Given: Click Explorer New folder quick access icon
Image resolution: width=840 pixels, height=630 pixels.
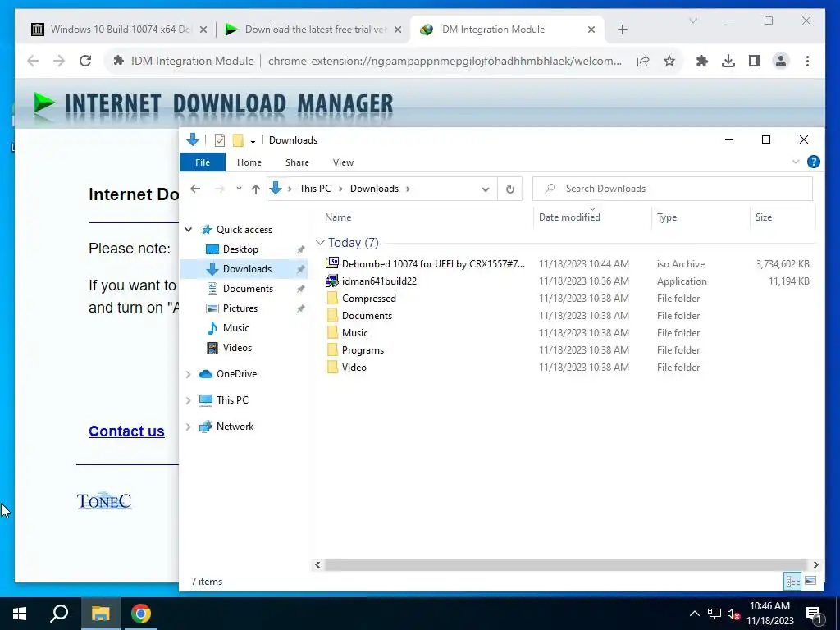Looking at the screenshot, I should [238, 140].
